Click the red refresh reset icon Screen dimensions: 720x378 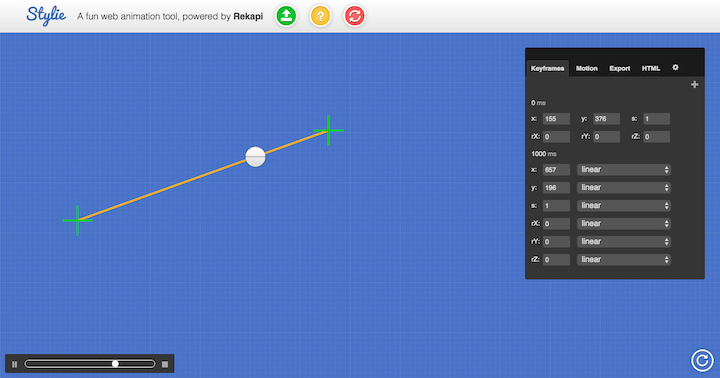tap(354, 16)
